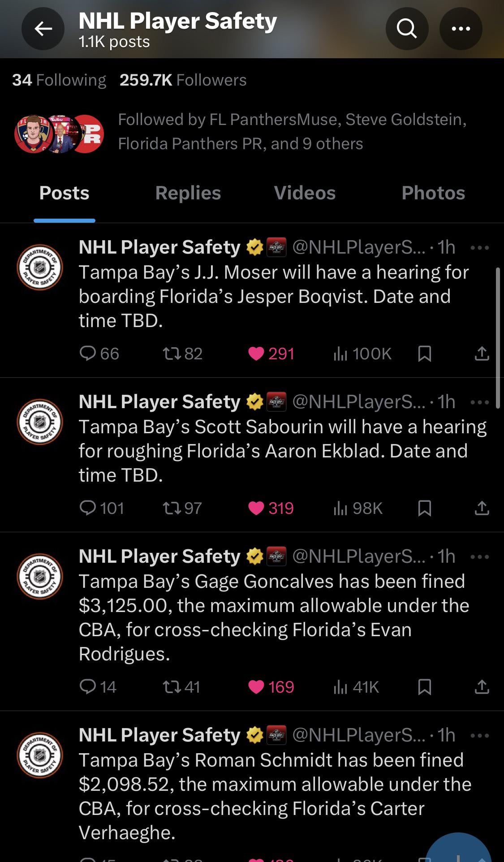Switch to the Replies tab
This screenshot has width=504, height=862.
[188, 193]
